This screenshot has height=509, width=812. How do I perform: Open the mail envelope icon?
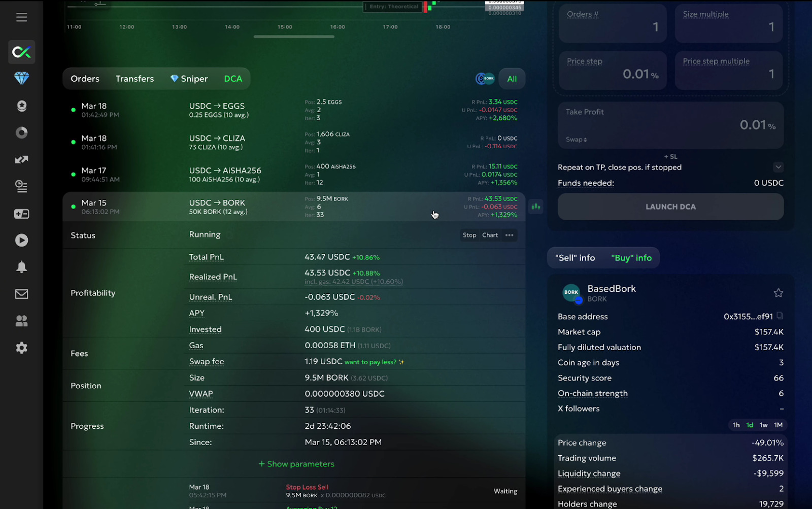pyautogui.click(x=21, y=294)
